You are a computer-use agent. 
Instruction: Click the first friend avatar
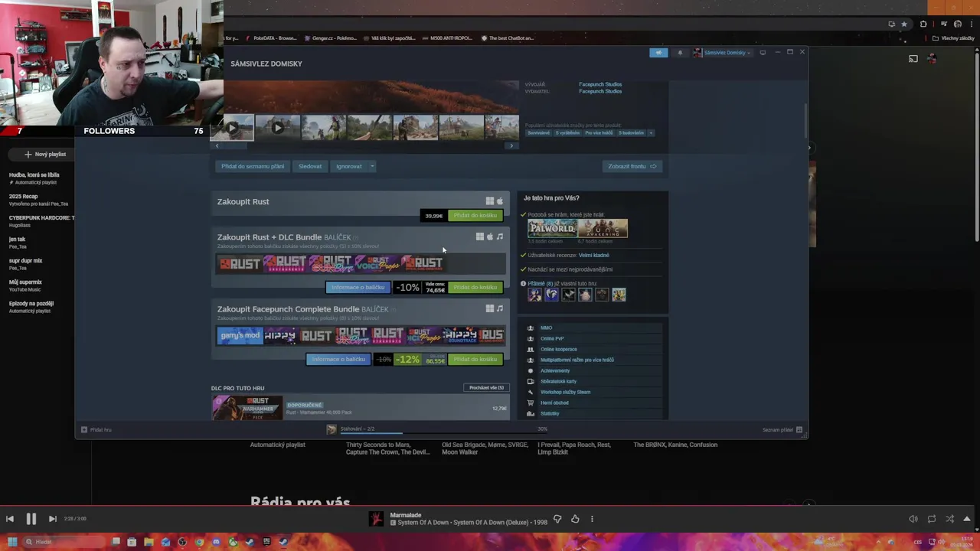tap(534, 295)
